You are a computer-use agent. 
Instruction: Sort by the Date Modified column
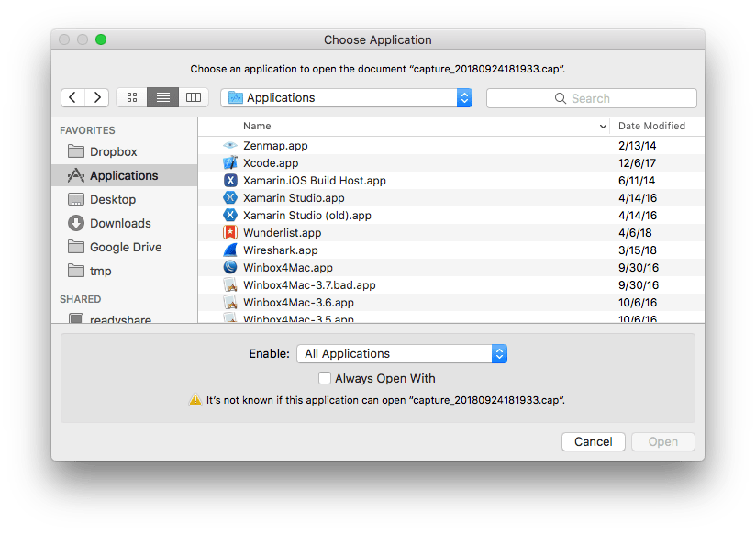click(x=651, y=126)
